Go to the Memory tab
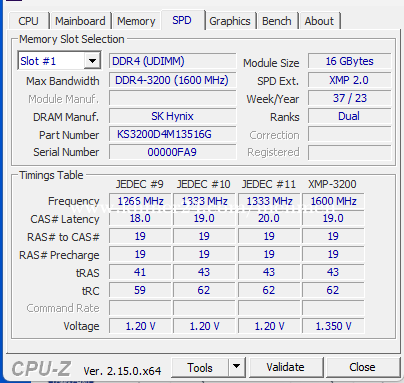The image size is (404, 383). pos(136,21)
